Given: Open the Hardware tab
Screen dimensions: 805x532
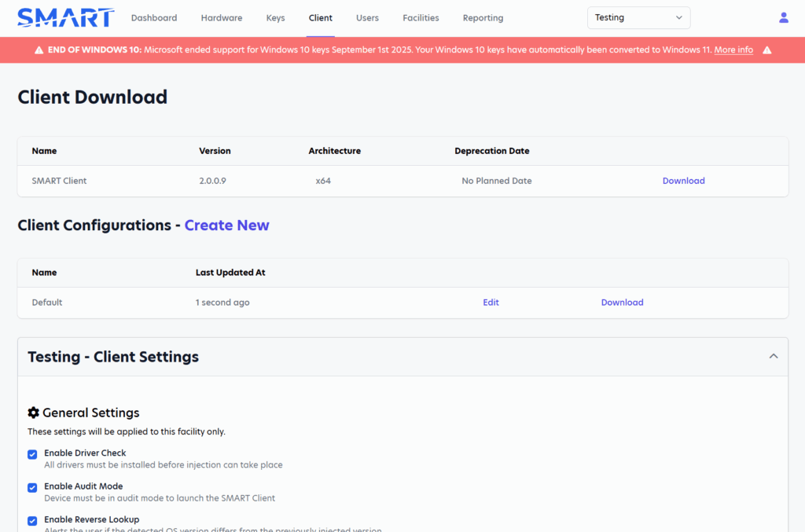Looking at the screenshot, I should click(222, 18).
